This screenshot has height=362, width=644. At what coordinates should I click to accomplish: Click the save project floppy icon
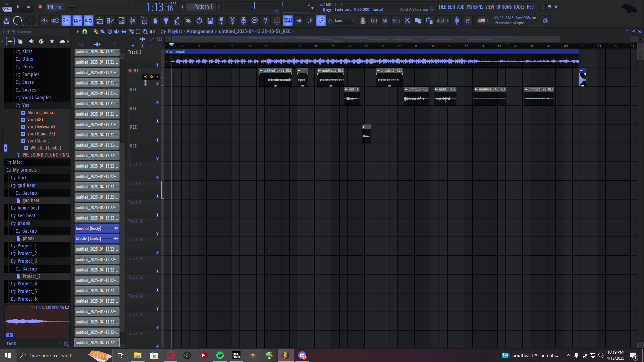[x=210, y=21]
